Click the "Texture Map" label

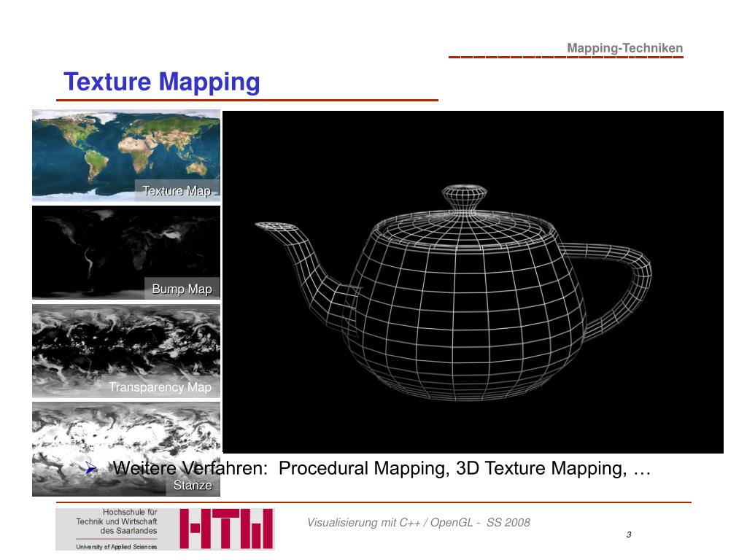coord(177,191)
